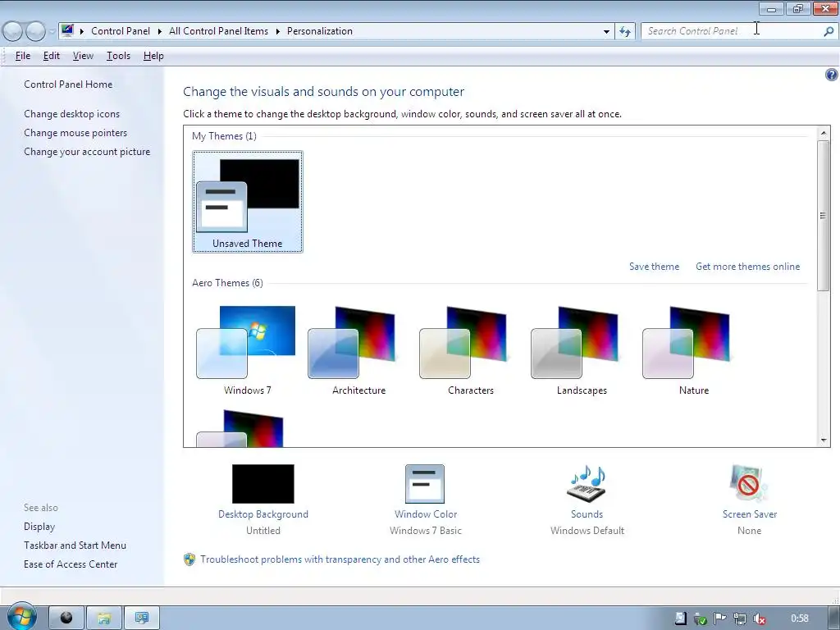Open the network tray icon
The image size is (840, 630).
740,619
